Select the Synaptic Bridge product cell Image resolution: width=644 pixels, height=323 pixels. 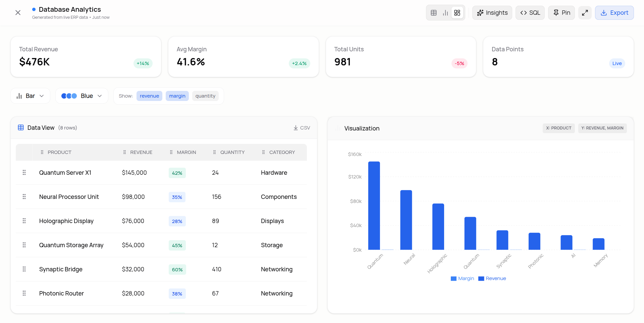(61, 269)
